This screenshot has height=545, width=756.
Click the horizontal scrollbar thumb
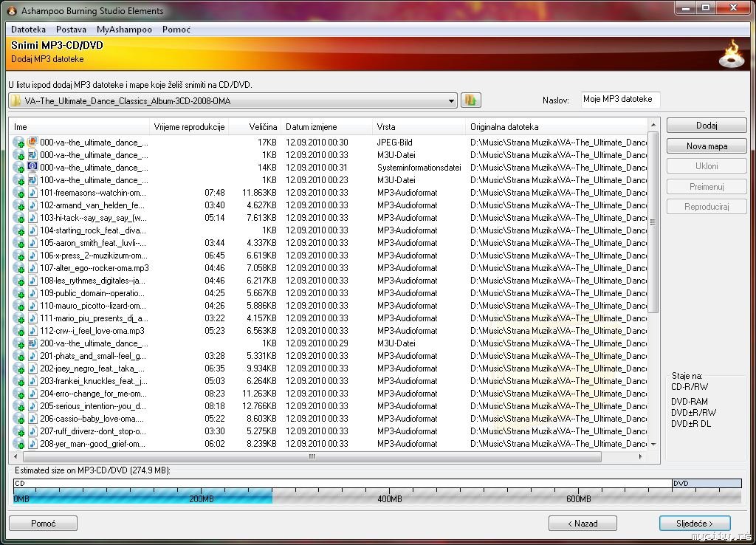[312, 456]
